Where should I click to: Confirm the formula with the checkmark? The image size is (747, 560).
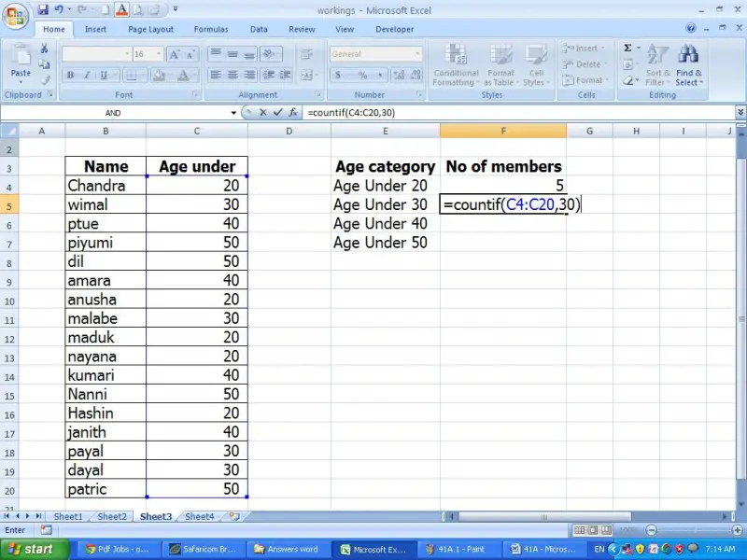277,112
